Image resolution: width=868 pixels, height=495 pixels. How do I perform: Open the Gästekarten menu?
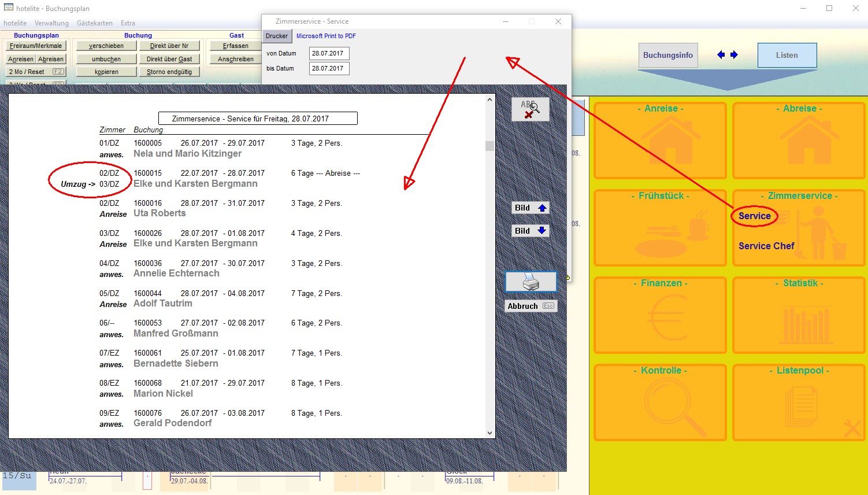coord(95,23)
